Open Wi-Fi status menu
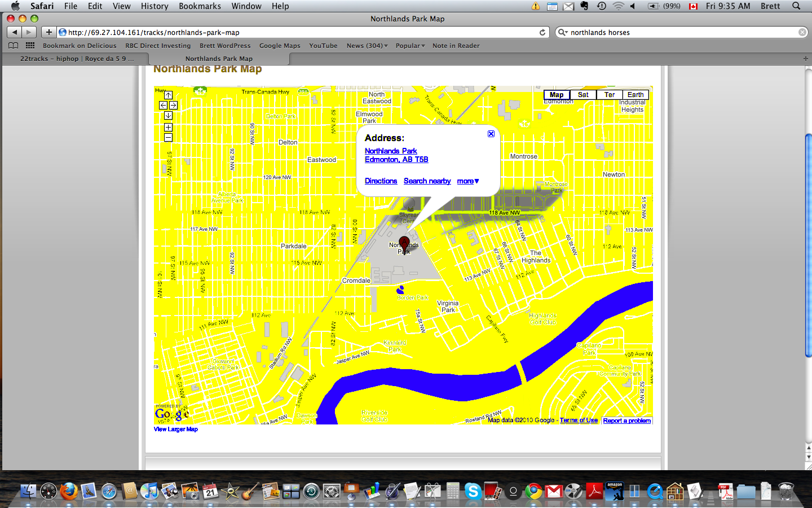This screenshot has height=508, width=812. coord(619,6)
